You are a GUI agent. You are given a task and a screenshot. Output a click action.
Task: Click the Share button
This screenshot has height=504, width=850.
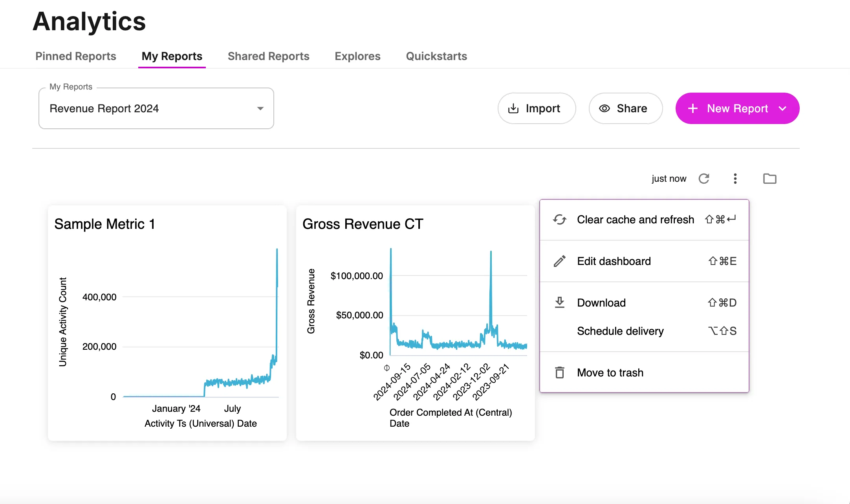[626, 108]
